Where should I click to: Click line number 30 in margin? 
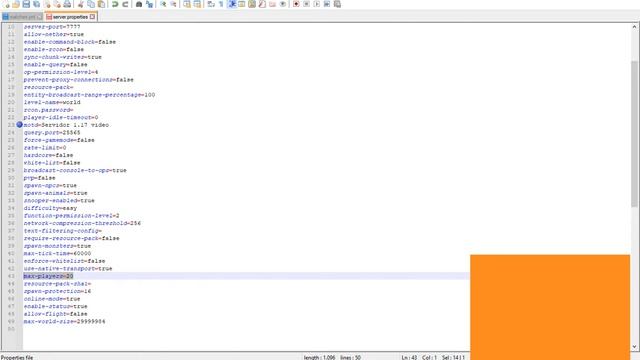click(11, 178)
